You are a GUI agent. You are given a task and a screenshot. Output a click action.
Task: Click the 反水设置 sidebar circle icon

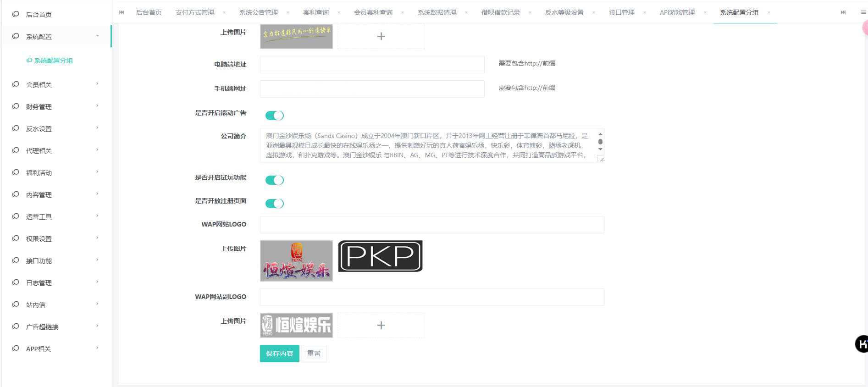coord(16,128)
